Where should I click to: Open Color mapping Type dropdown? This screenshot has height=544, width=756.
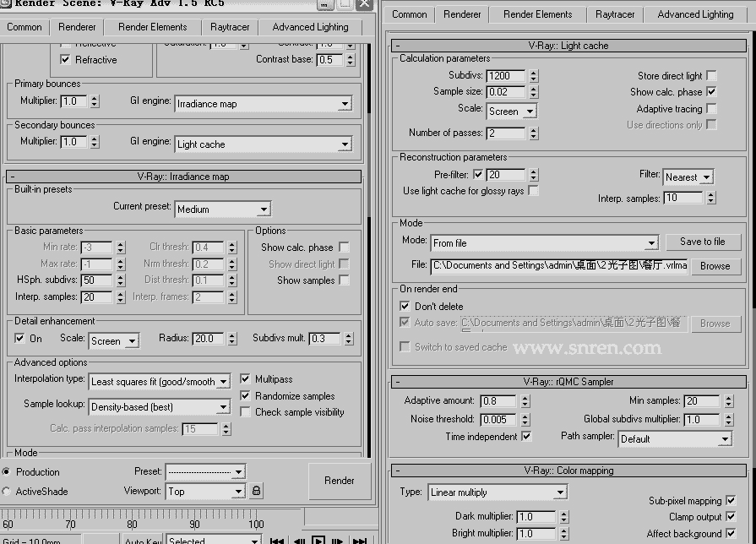498,492
